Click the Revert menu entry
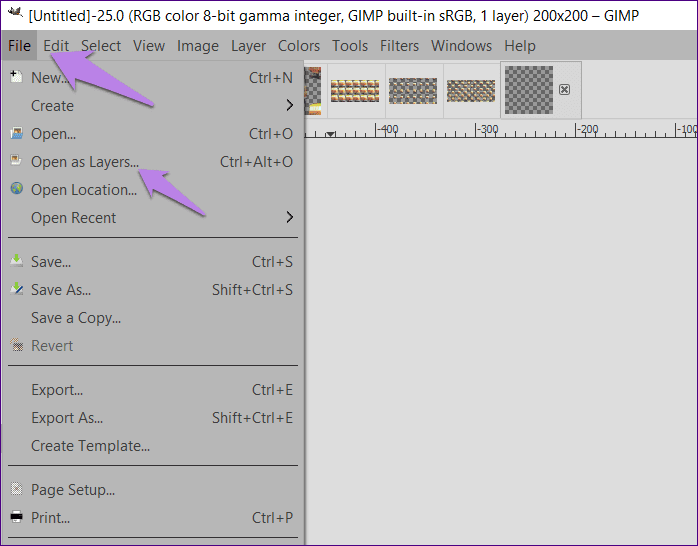 click(x=153, y=346)
